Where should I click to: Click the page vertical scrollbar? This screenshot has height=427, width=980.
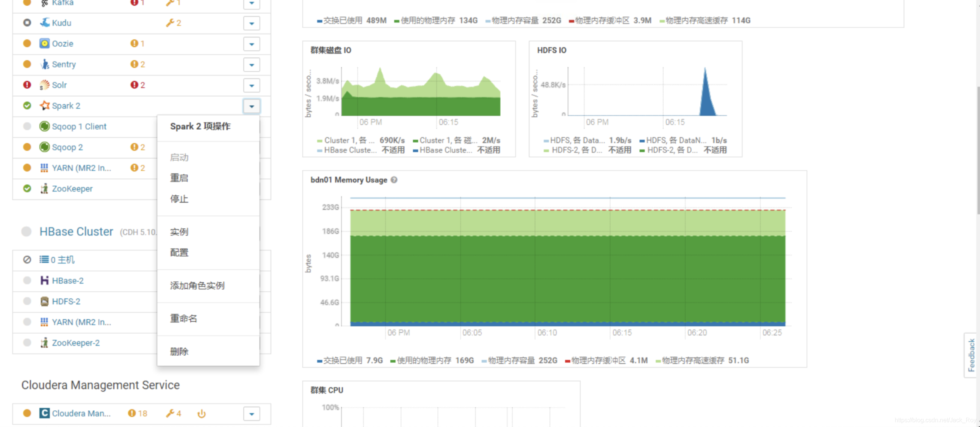(x=978, y=150)
